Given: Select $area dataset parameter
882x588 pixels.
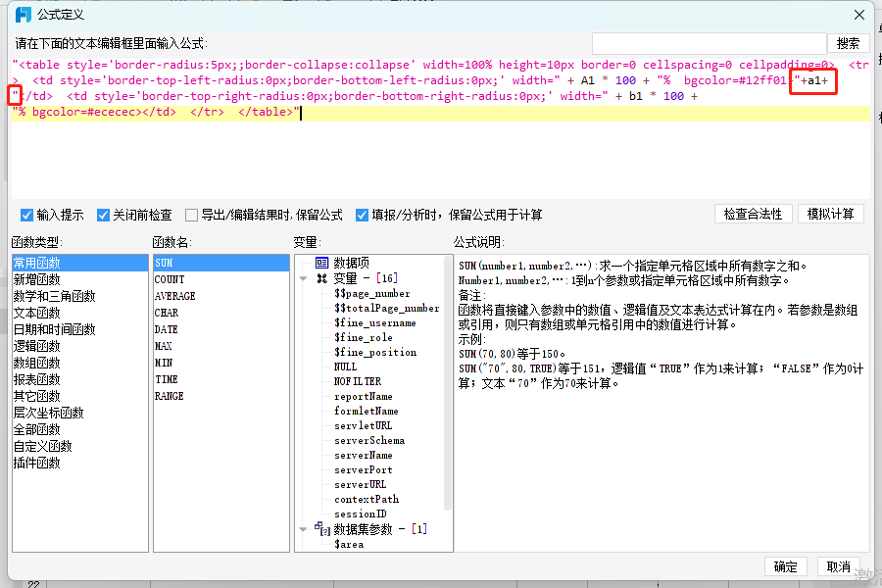Looking at the screenshot, I should point(348,544).
